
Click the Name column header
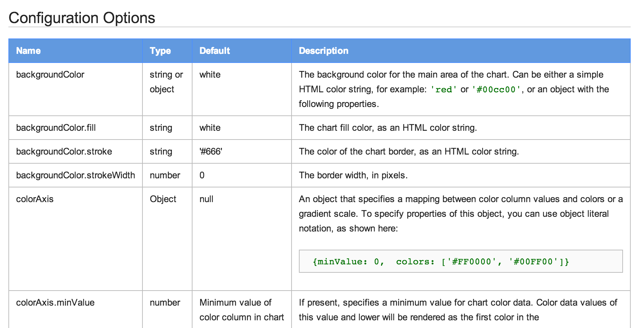pos(28,51)
